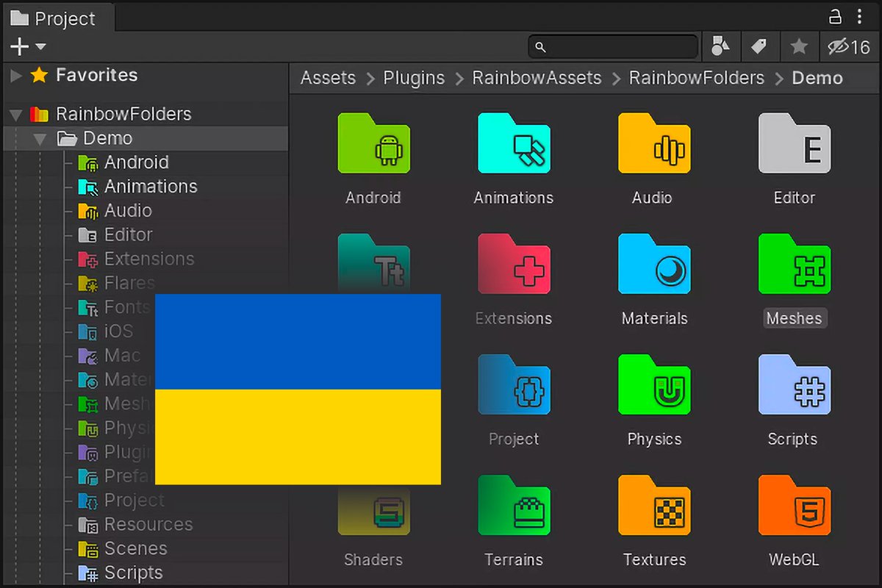Click the Search by Label tag icon
The image size is (882, 588).
759,47
